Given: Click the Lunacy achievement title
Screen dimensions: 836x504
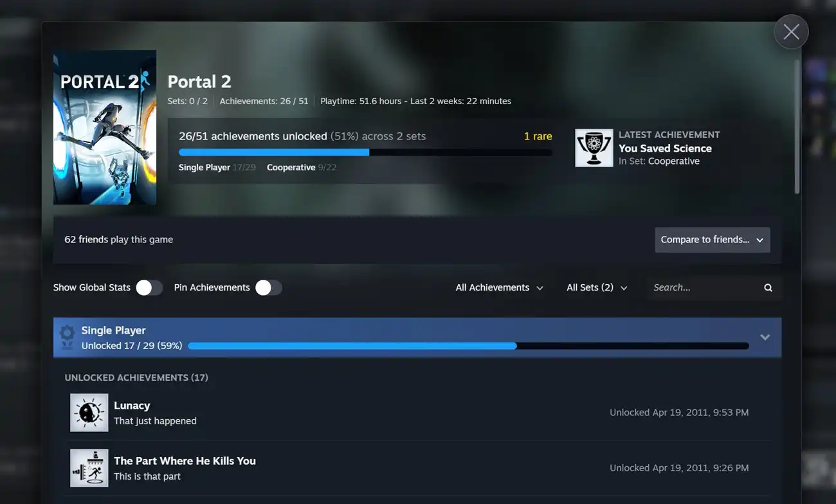Looking at the screenshot, I should (x=132, y=406).
